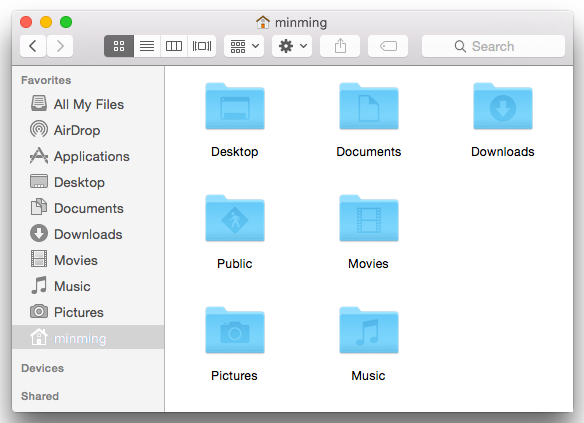Select the Music folder icon

369,330
